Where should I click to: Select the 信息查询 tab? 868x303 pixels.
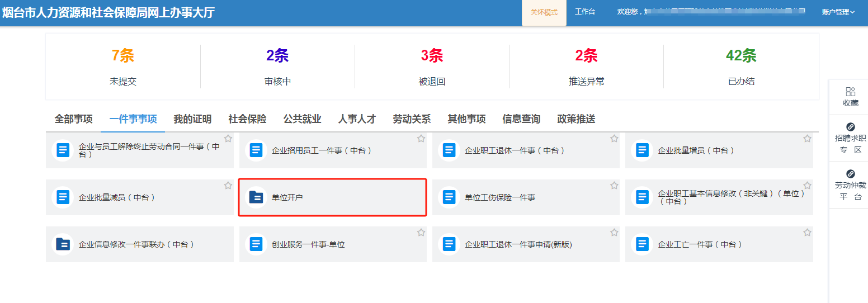coord(521,119)
